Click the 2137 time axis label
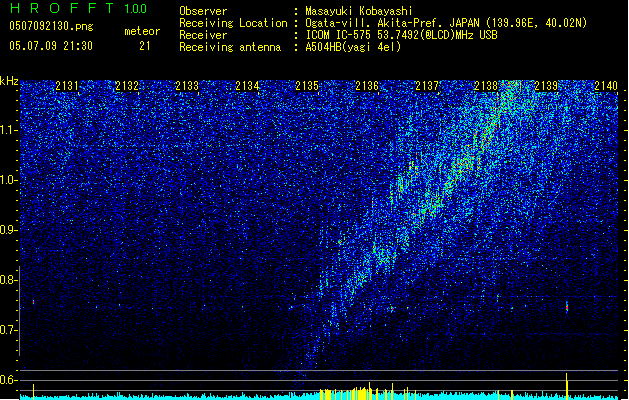 pos(427,85)
